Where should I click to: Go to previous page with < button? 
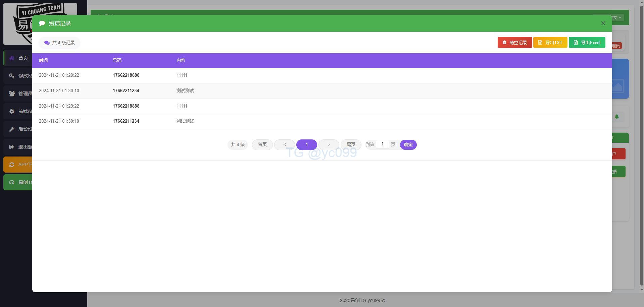284,144
